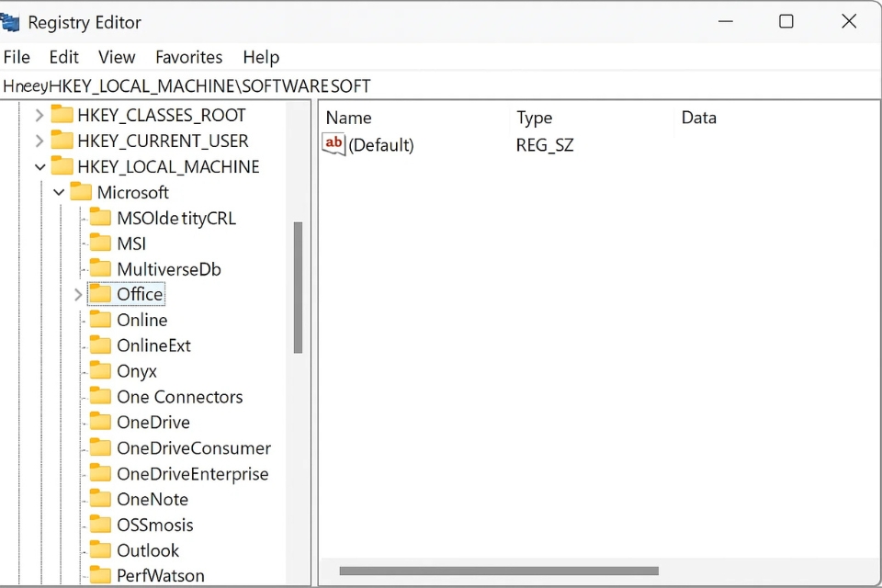The width and height of the screenshot is (882, 588).
Task: Collapse the HKEY_LOCAL_MACHINE hive
Action: (40, 167)
